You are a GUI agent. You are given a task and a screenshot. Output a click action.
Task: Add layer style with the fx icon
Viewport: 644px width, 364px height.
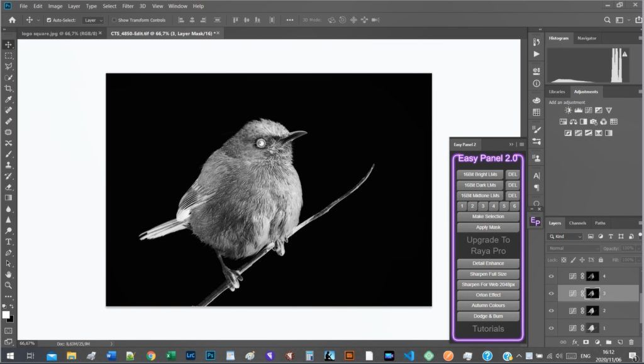[x=575, y=342]
